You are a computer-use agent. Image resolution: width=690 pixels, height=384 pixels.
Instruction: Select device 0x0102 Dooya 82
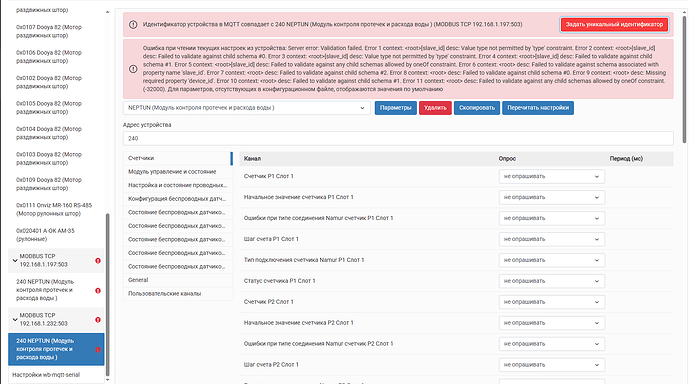point(56,82)
